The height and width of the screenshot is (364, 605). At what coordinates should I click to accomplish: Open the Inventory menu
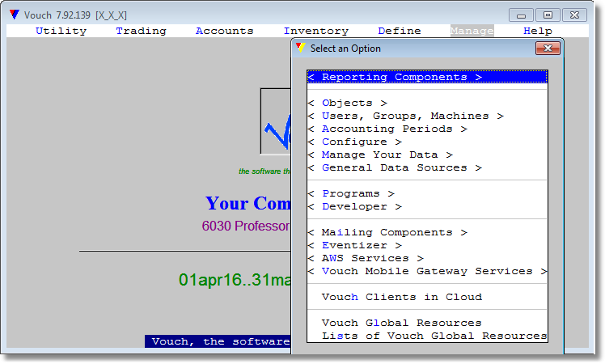click(x=316, y=31)
